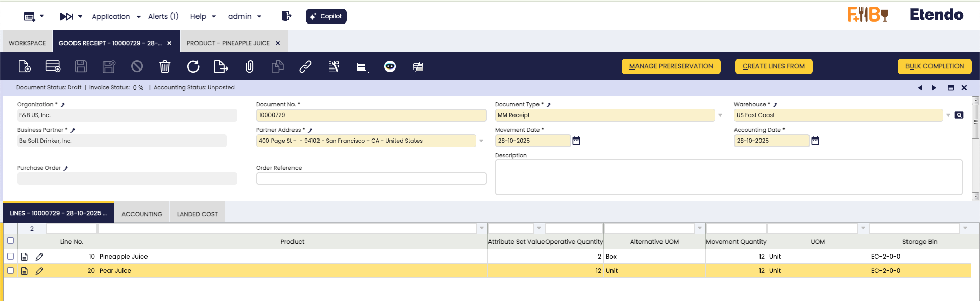The width and height of the screenshot is (980, 301).
Task: Click the delete trash can icon
Action: pyautogui.click(x=165, y=66)
